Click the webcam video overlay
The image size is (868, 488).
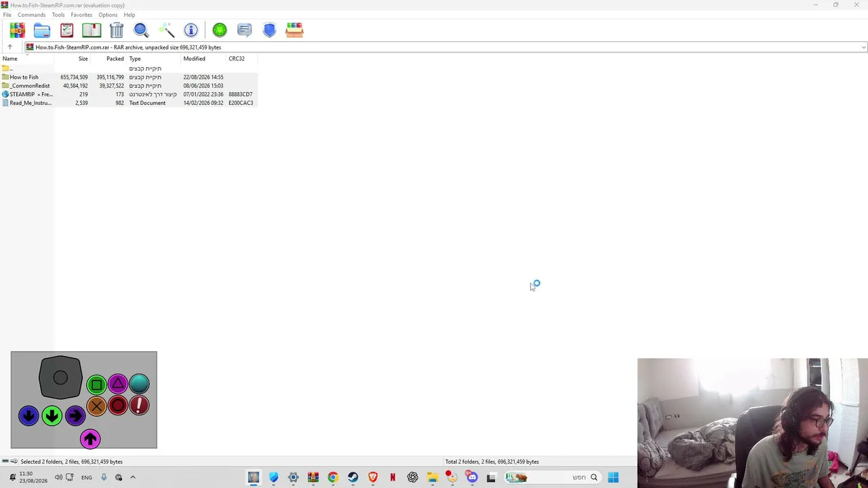click(x=753, y=423)
